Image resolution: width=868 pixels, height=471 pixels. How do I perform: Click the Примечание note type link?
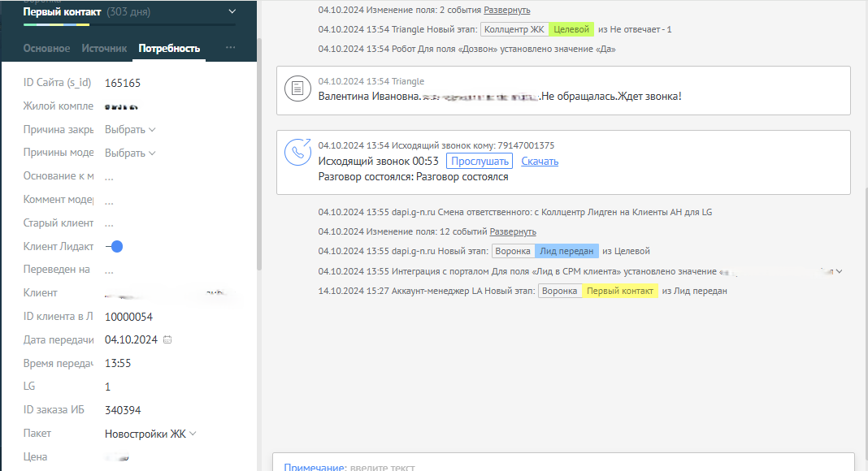click(314, 467)
